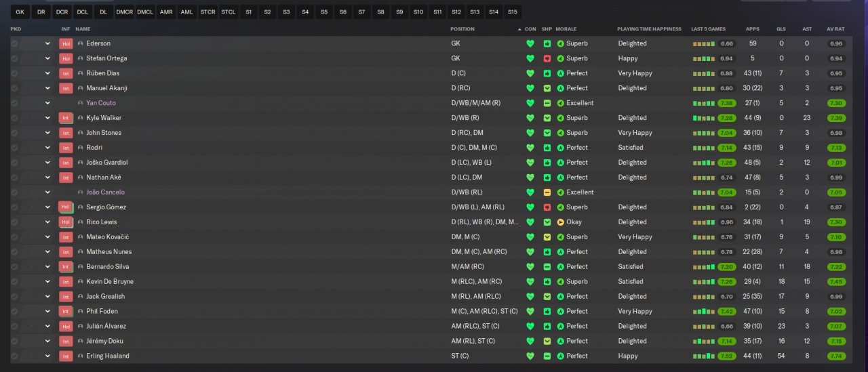Open selection dropdown for Jérémy Doku

coord(47,342)
